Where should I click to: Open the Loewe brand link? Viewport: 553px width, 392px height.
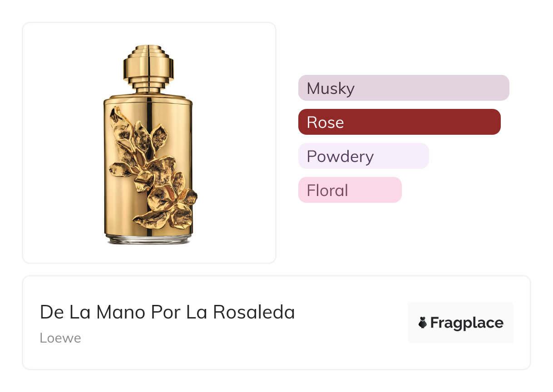click(60, 338)
